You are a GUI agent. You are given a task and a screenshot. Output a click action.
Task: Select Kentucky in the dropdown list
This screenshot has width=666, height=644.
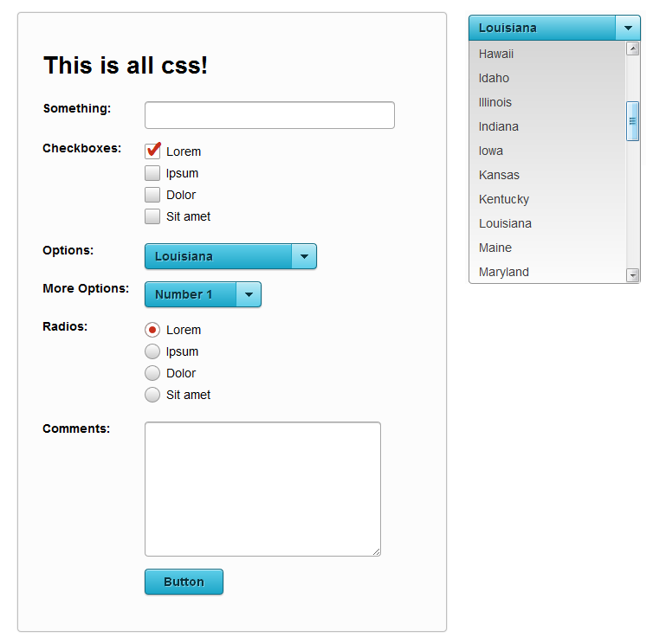[504, 199]
